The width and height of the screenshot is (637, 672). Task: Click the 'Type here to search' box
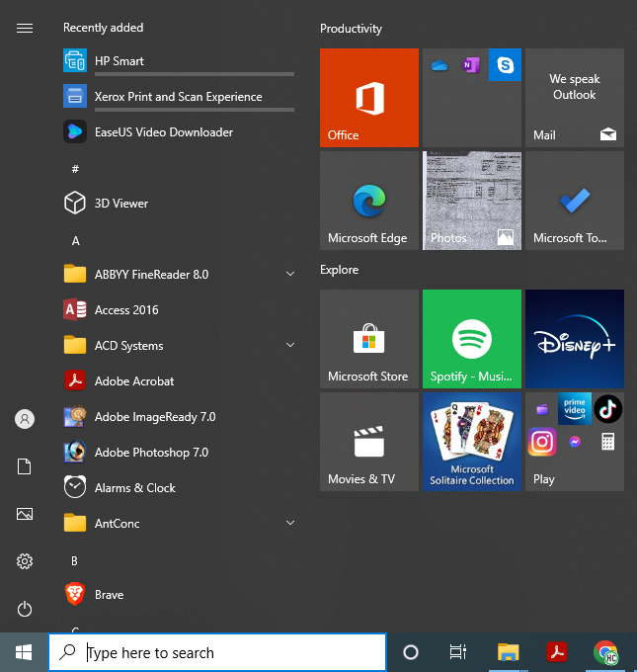(217, 652)
